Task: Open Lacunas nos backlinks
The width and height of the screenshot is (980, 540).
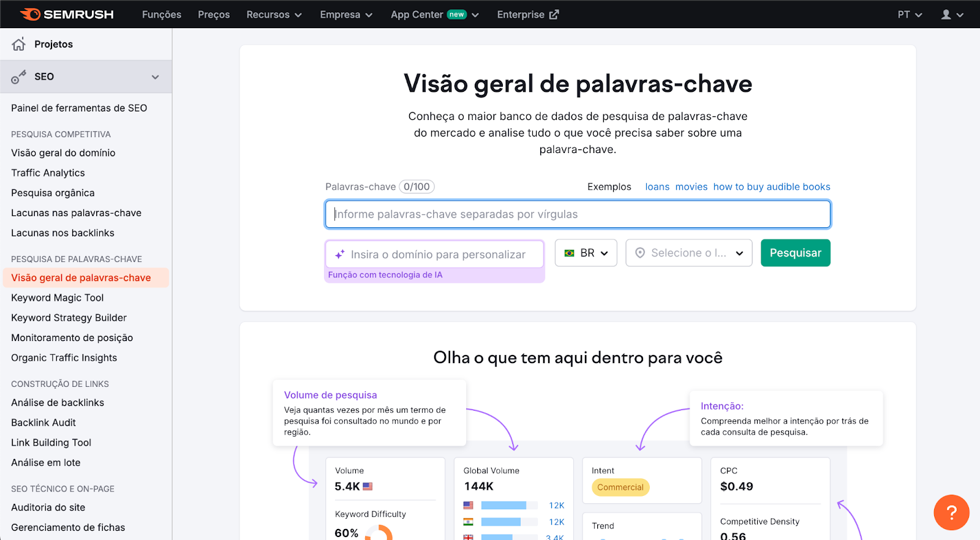Action: point(62,233)
